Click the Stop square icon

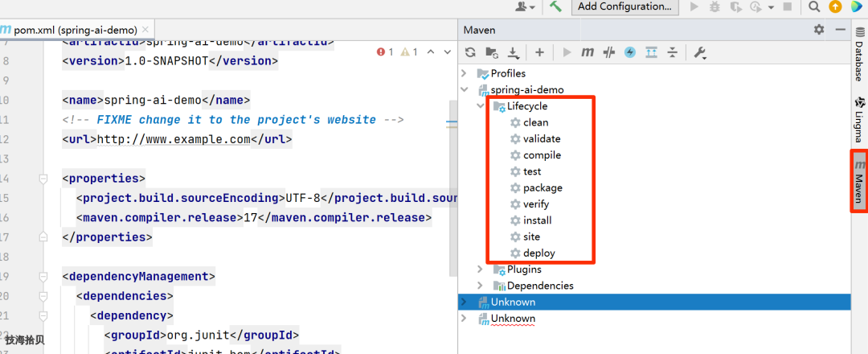[787, 6]
